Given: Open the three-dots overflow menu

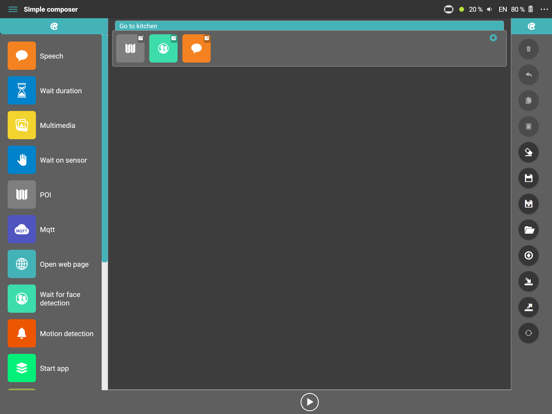Looking at the screenshot, I should 544,10.
